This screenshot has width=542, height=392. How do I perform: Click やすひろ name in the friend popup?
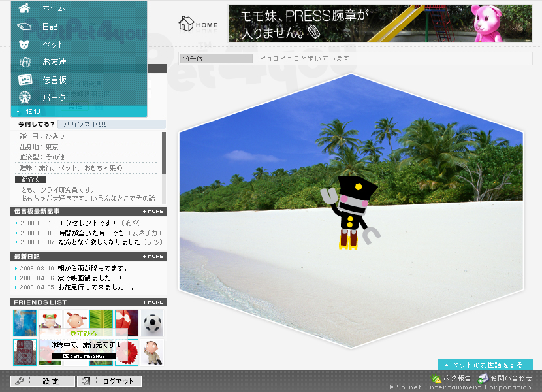tap(83, 333)
